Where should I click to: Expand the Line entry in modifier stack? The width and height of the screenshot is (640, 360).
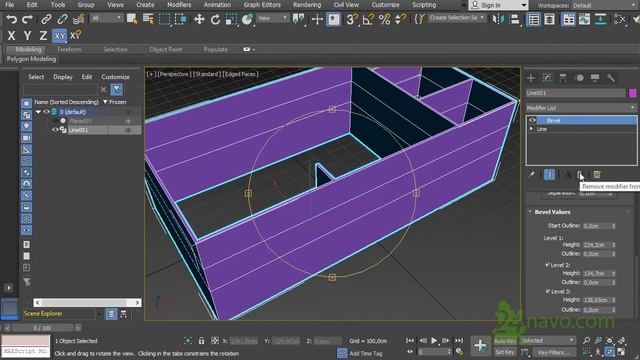pyautogui.click(x=531, y=129)
